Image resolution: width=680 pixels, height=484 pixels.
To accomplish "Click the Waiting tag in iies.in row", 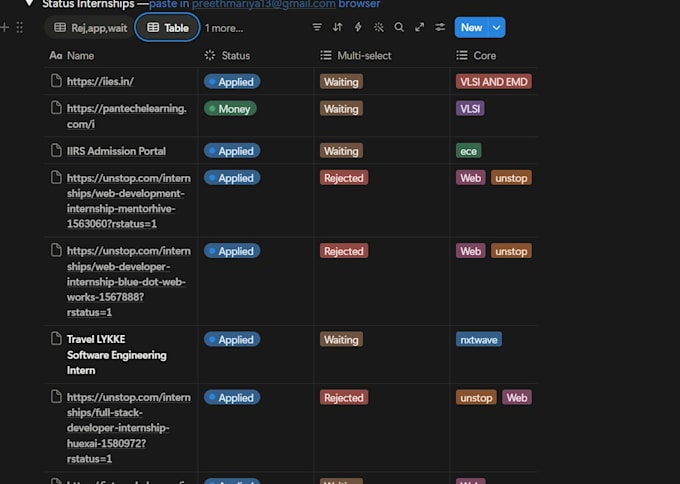I will [x=341, y=82].
